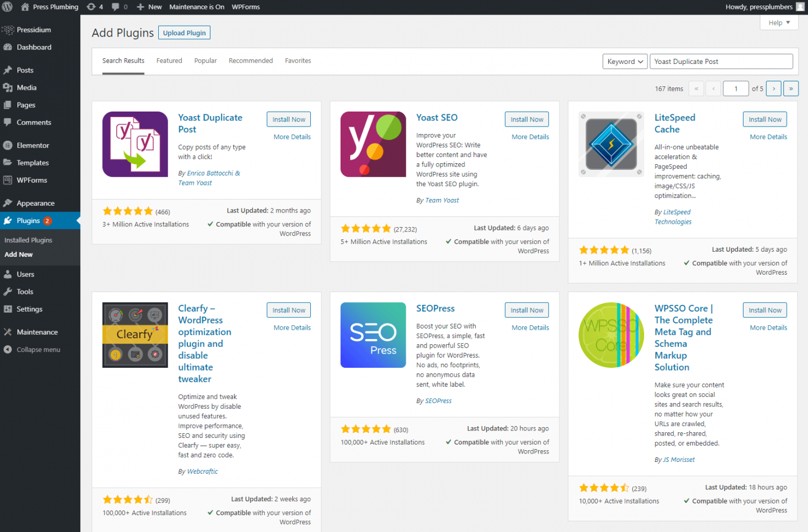The height and width of the screenshot is (532, 808).
Task: Open WPForms in the admin bar
Action: click(x=246, y=7)
